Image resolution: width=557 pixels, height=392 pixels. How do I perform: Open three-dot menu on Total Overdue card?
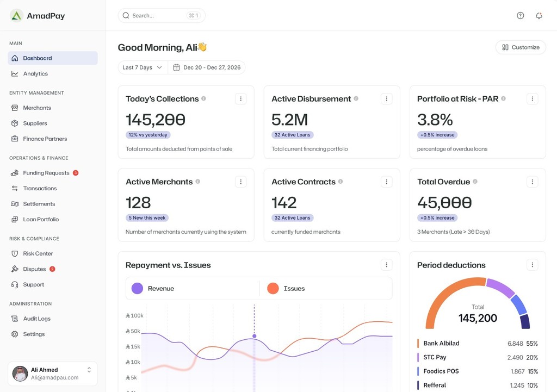click(x=532, y=182)
